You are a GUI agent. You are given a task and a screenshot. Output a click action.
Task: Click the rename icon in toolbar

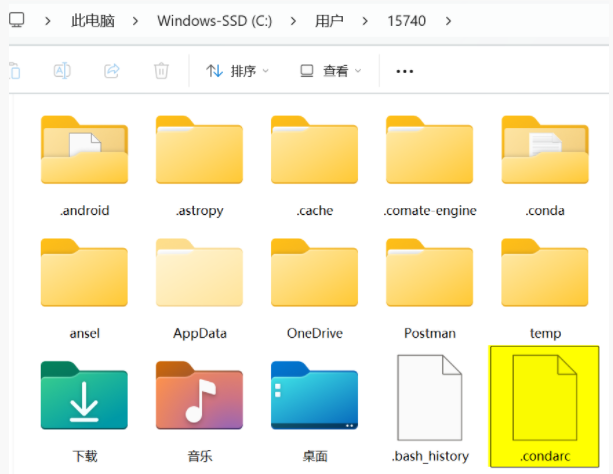tap(62, 71)
